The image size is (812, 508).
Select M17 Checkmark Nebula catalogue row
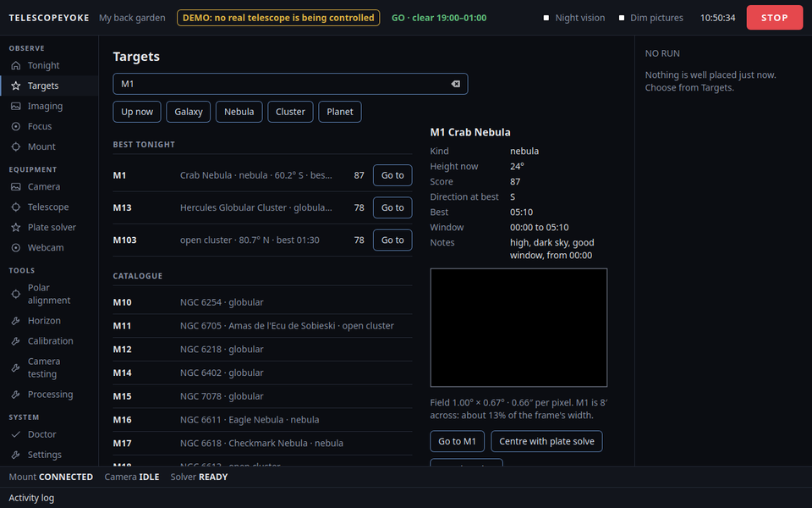(x=262, y=443)
